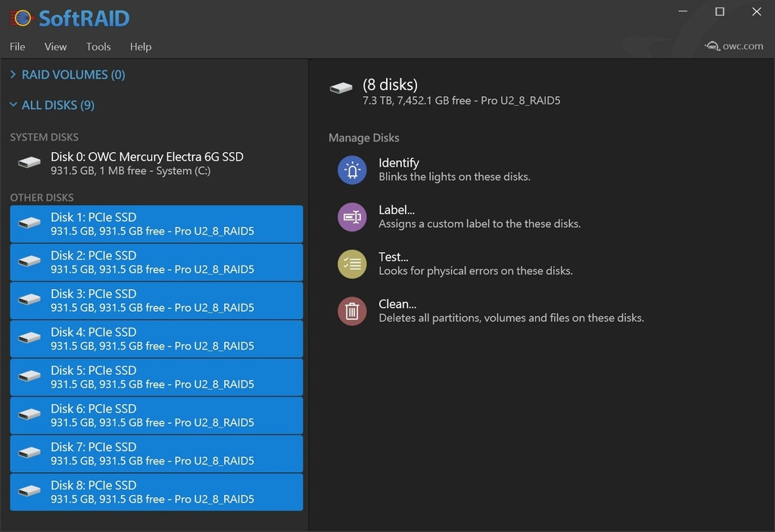Click the (8 disks) heading
The image size is (775, 532).
(x=390, y=85)
